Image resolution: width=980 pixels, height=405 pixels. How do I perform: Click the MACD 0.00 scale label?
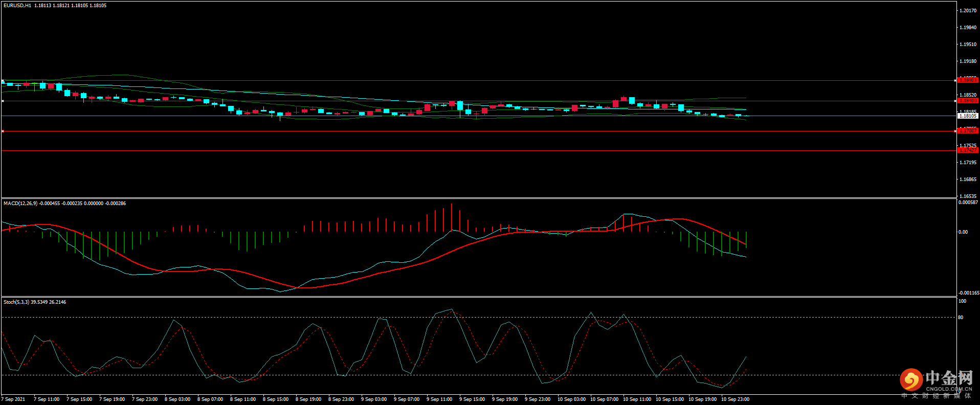[963, 232]
